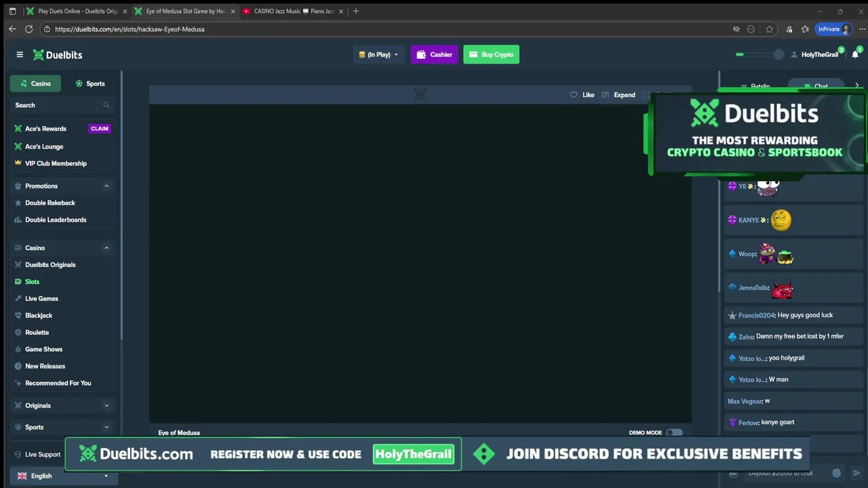Click username Ferlow in chat

(748, 422)
